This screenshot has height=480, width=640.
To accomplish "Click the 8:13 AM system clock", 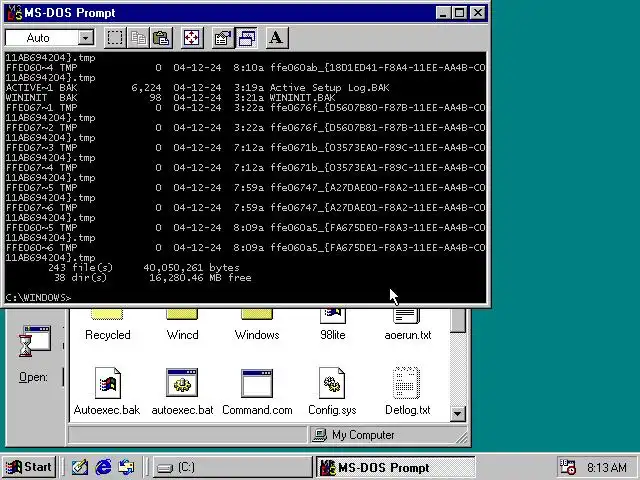I will click(x=607, y=467).
